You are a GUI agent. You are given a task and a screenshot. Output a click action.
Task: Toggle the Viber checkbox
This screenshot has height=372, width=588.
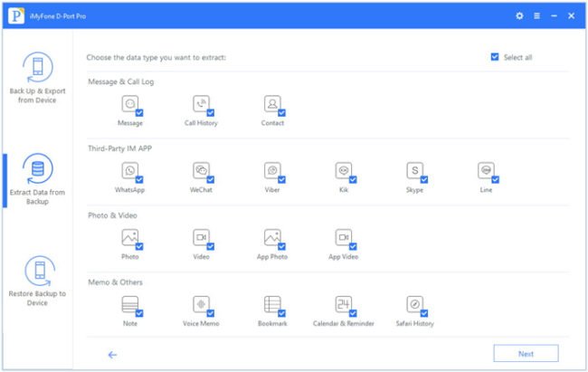click(x=281, y=179)
